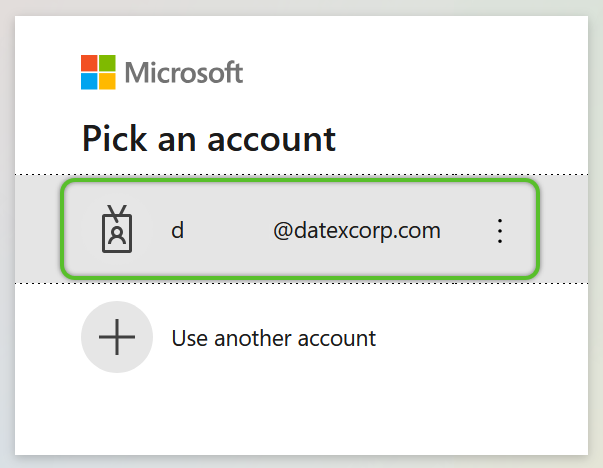Click the datexcorp.com domain text
This screenshot has height=468, width=603.
pos(367,231)
